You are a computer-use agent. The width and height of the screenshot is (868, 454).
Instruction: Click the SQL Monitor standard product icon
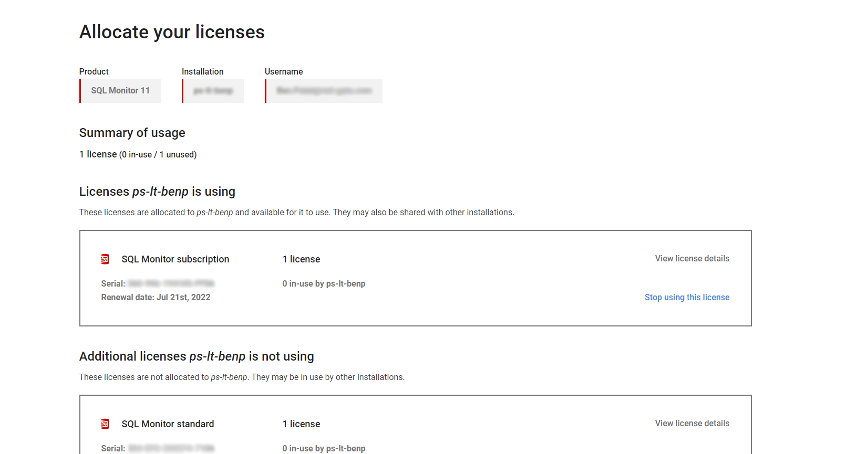pos(105,424)
